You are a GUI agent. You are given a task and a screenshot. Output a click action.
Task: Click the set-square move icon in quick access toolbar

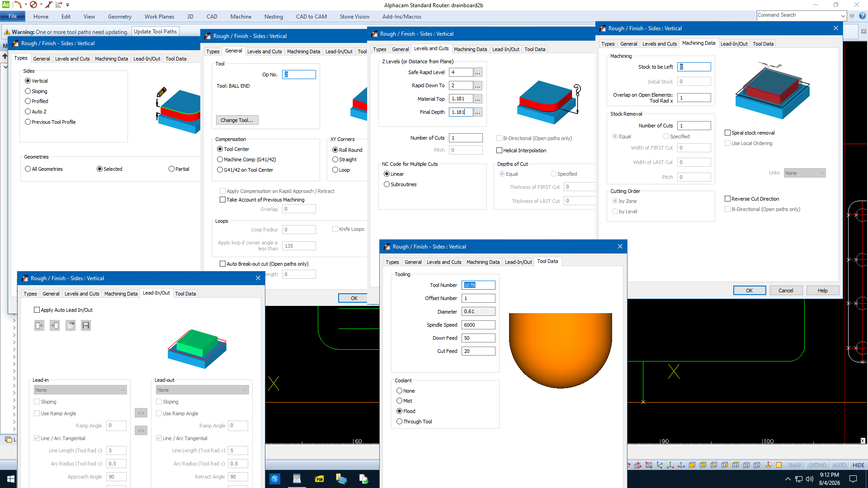tap(59, 5)
